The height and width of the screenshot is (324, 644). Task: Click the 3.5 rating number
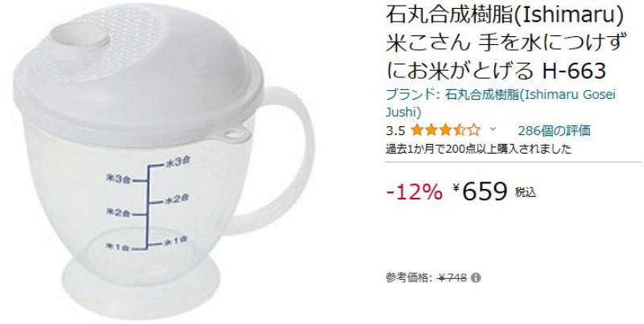click(395, 131)
